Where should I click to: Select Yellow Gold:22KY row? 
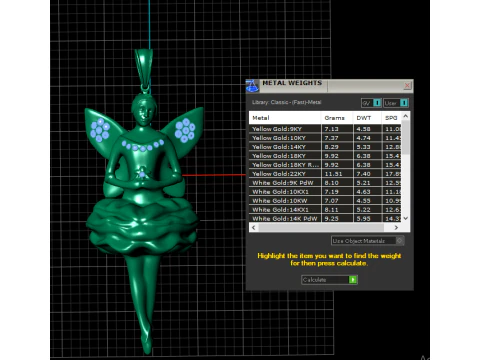tap(325, 174)
